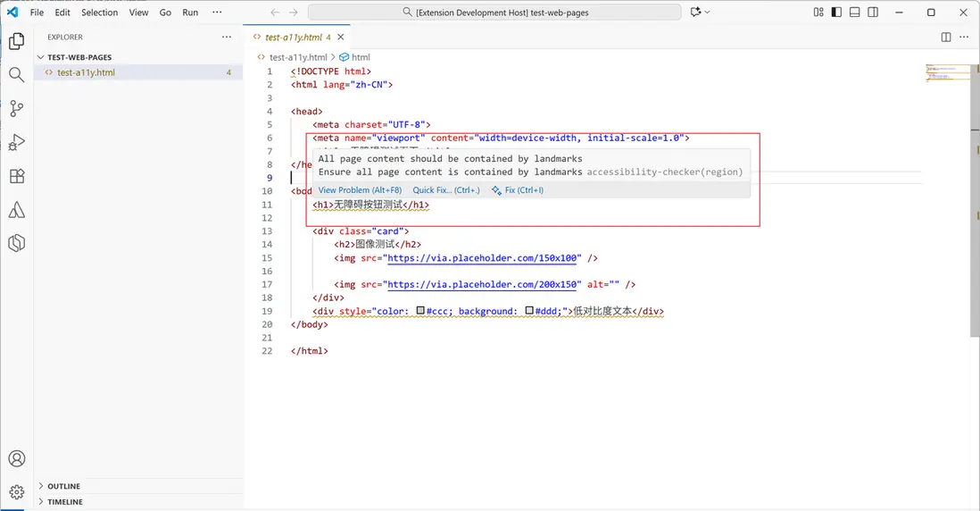Switch to the test-a11y.html editor tab
This screenshot has width=980, height=511.
tap(293, 38)
